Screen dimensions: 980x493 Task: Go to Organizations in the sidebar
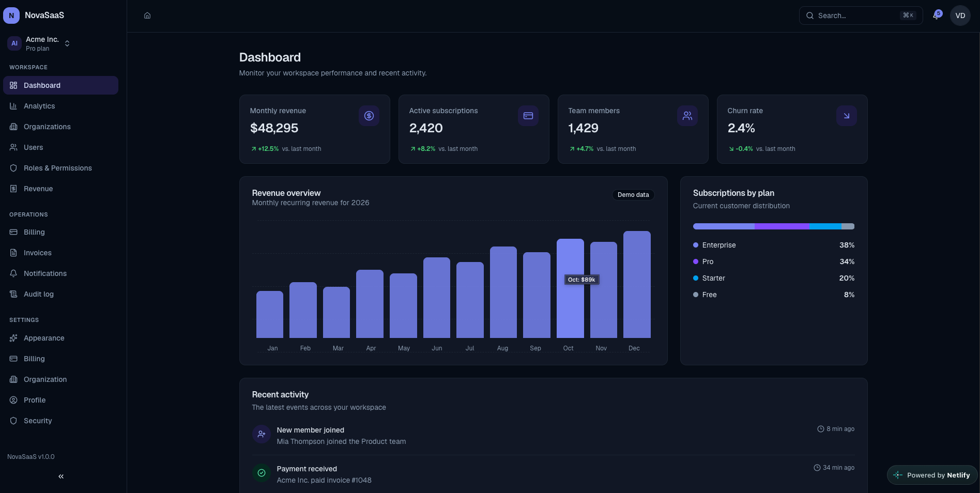[60, 127]
